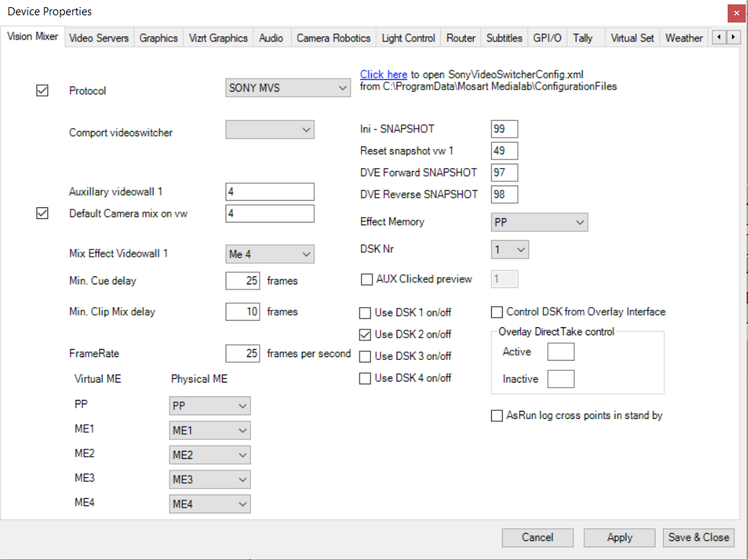Open the ME3 Physical ME dropdown
This screenshot has height=560, width=748.
tap(210, 479)
